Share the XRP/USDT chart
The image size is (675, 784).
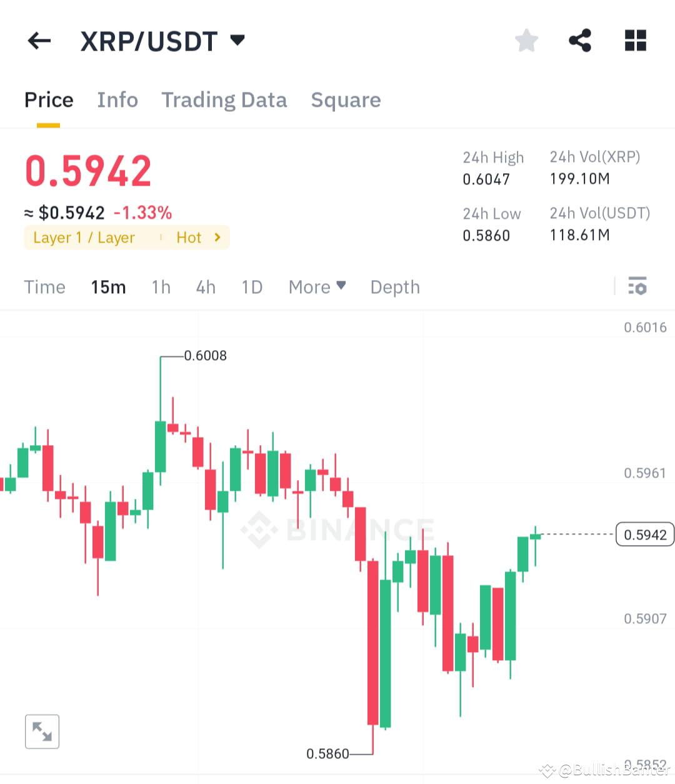pyautogui.click(x=580, y=40)
